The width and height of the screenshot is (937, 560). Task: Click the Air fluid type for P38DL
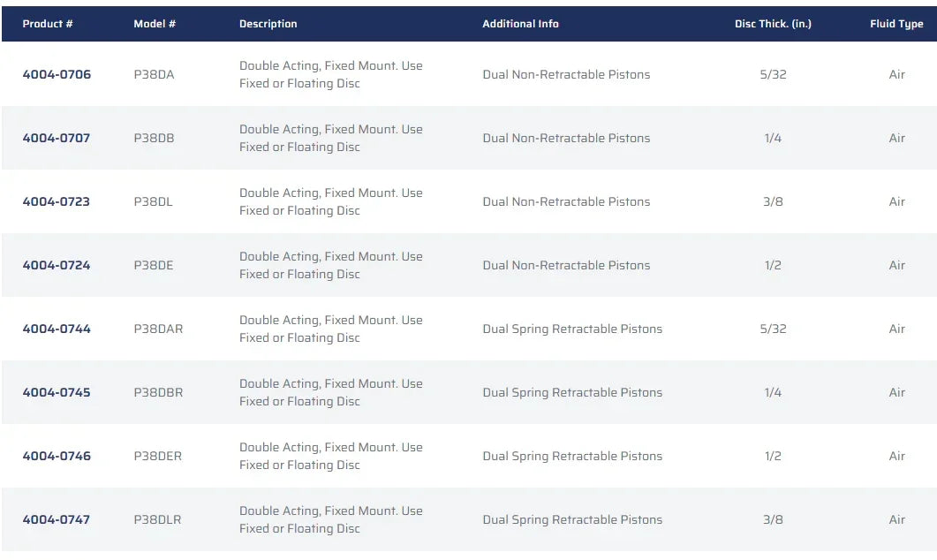(897, 201)
